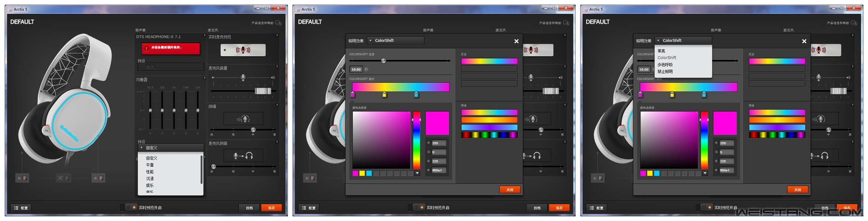
Task: Pick the cyan saved swatch in middle window
Action: [x=369, y=173]
